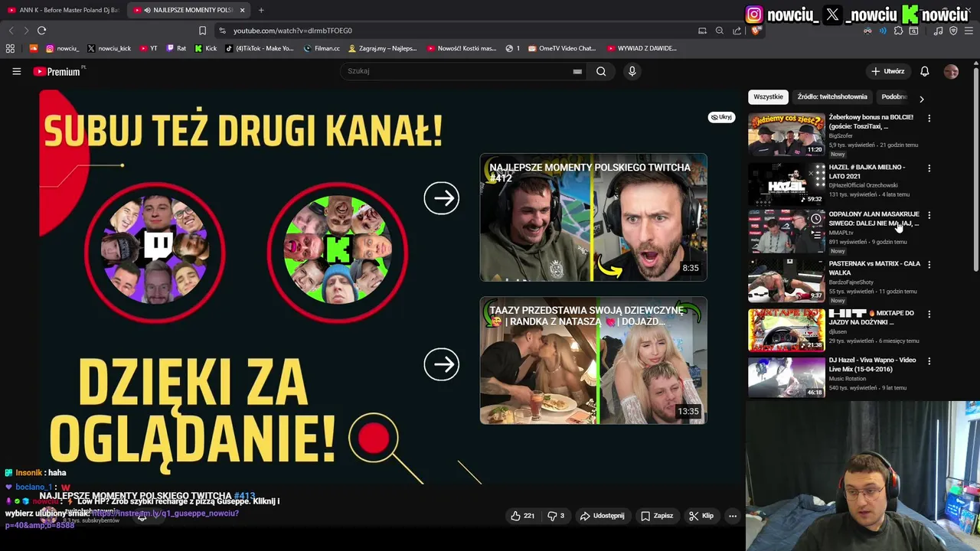
Task: Open PASTERNAK vs MATRIX video thumbnail
Action: (786, 280)
